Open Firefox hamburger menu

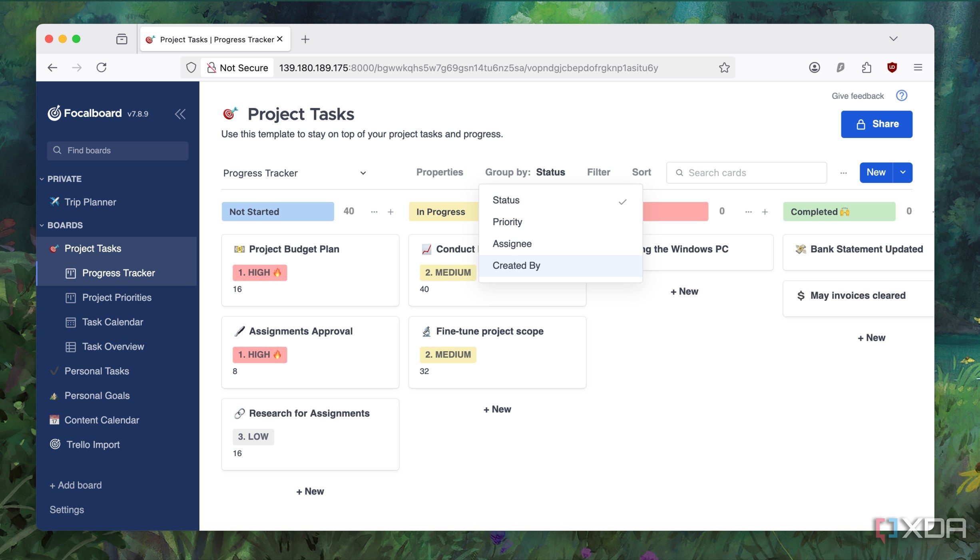point(918,67)
